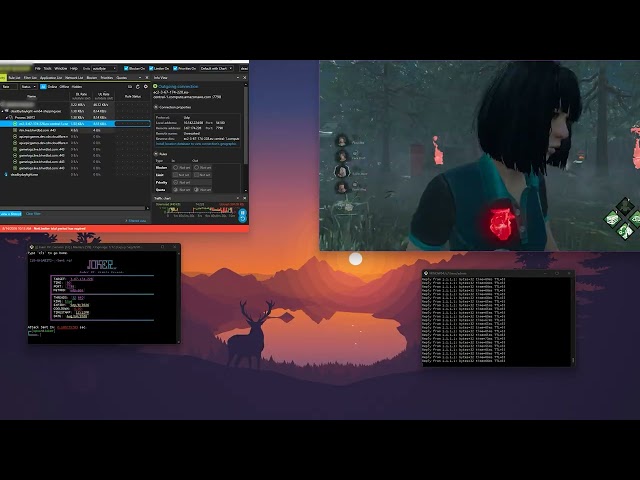This screenshot has height=480, width=640.
Task: Switch to the Filter List tab
Action: click(x=30, y=78)
